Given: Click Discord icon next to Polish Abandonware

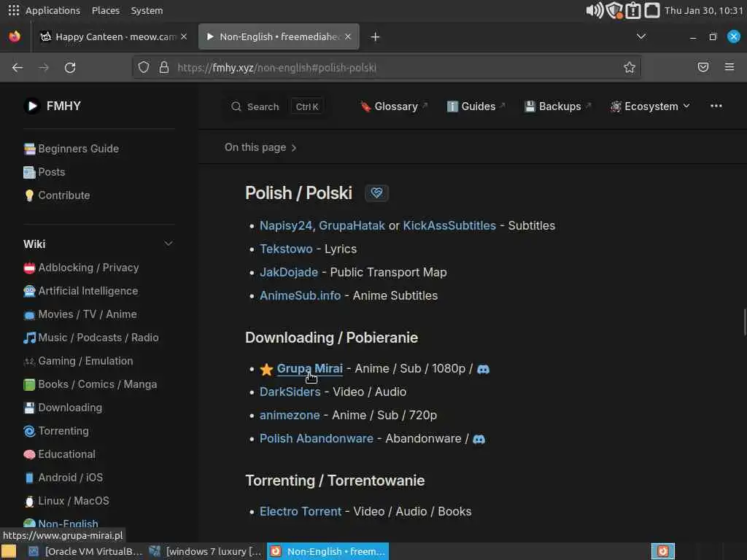Looking at the screenshot, I should click(x=479, y=439).
